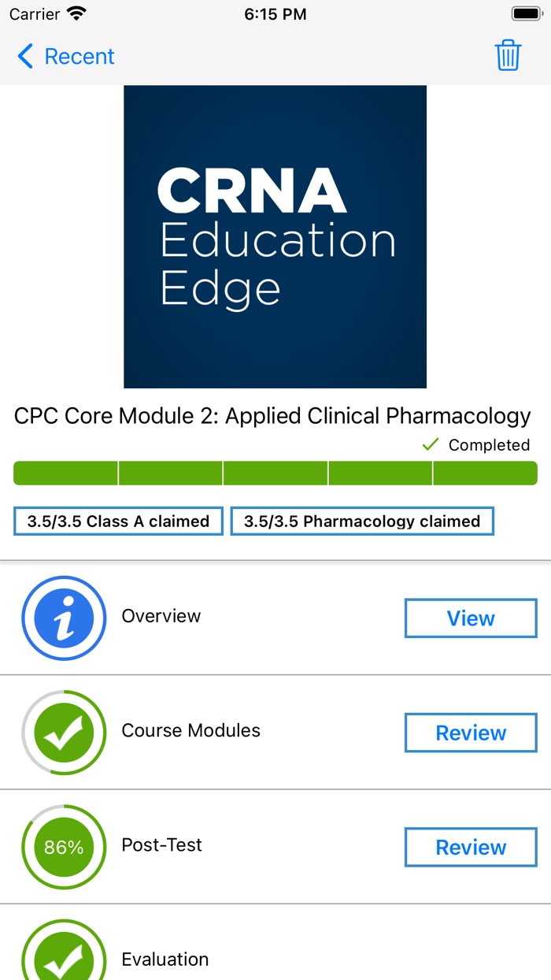The height and width of the screenshot is (980, 551).
Task: Tap the green course progress bar
Action: [x=275, y=473]
